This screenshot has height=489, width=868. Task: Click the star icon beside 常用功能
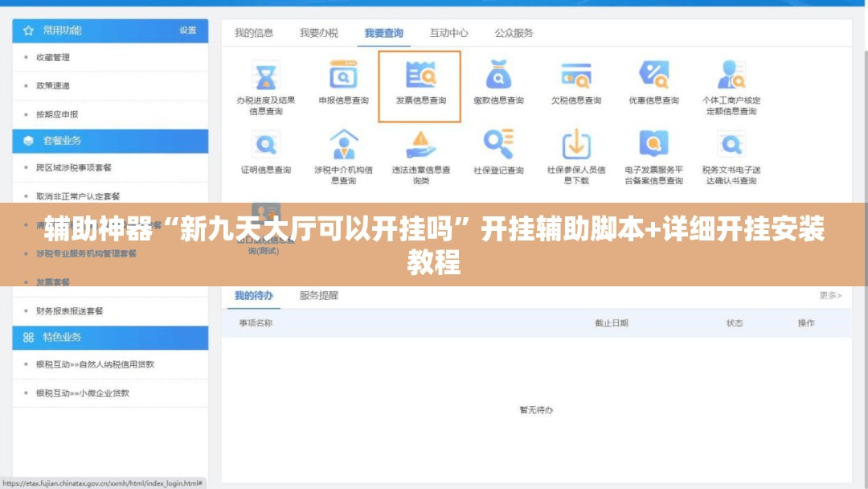click(28, 31)
